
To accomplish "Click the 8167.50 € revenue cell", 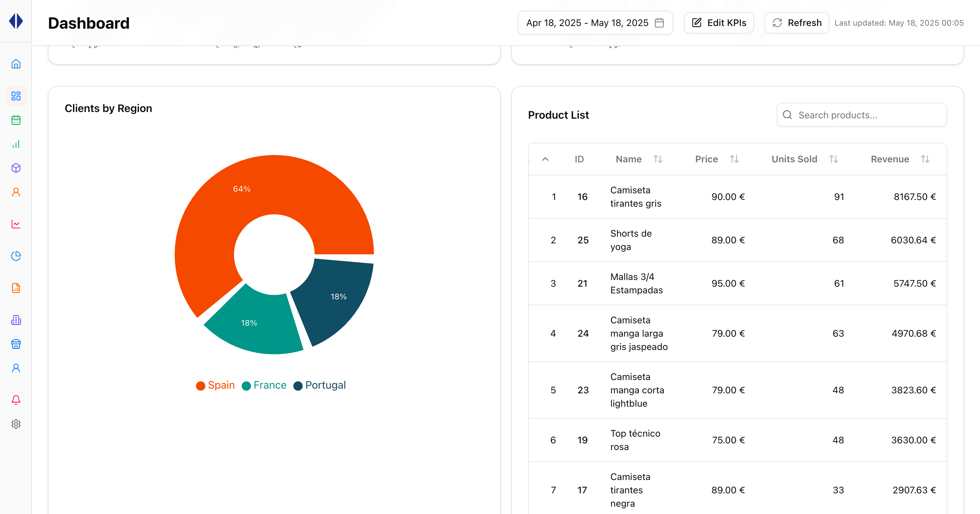I will coord(915,197).
